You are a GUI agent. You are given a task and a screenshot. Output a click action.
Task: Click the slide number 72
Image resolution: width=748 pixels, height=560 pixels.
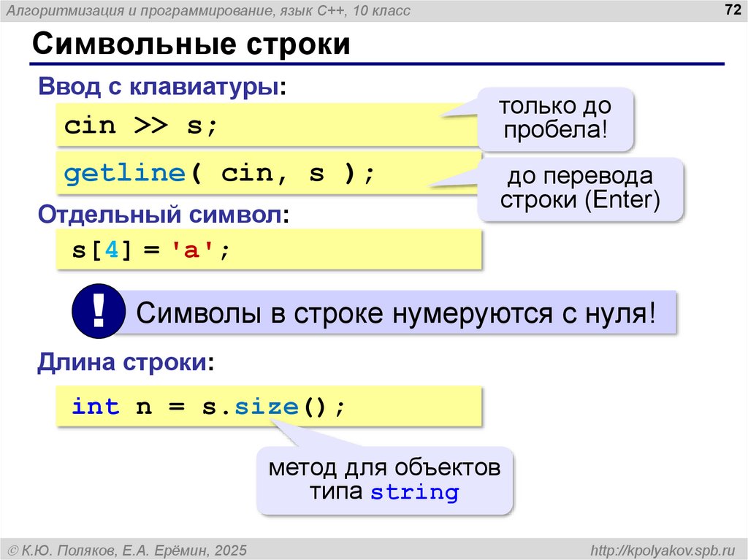click(x=729, y=9)
